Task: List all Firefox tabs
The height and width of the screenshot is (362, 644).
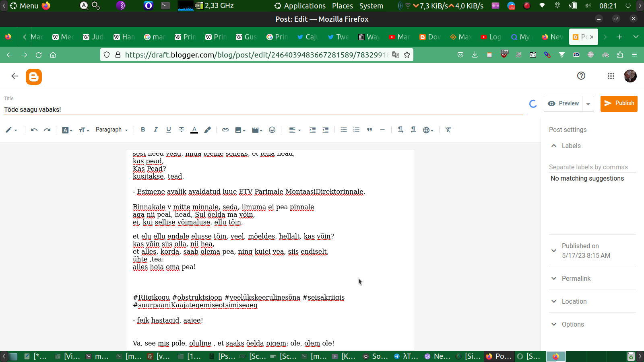Action: tap(636, 37)
